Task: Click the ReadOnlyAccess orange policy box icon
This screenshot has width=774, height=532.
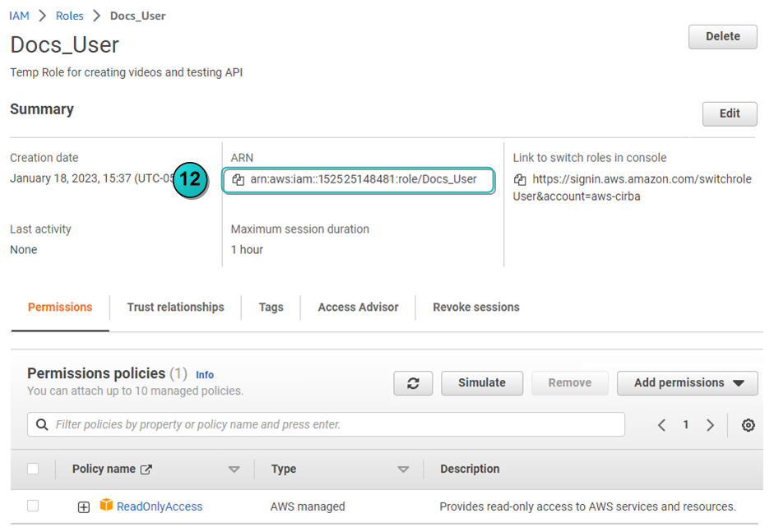Action: 106,504
